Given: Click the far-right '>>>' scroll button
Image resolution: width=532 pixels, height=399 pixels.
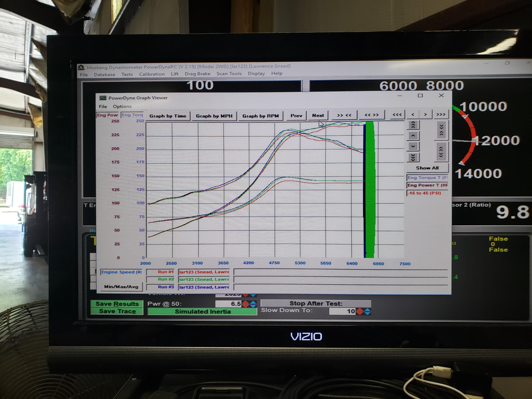Looking at the screenshot, I should (441, 114).
